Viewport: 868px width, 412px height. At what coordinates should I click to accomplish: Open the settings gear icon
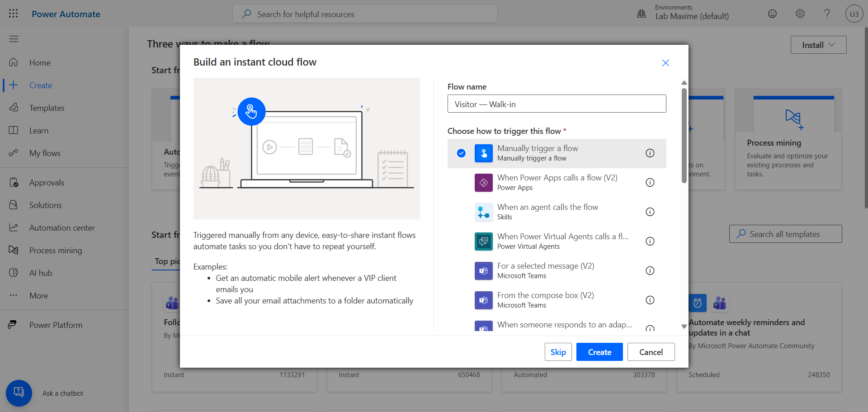800,14
